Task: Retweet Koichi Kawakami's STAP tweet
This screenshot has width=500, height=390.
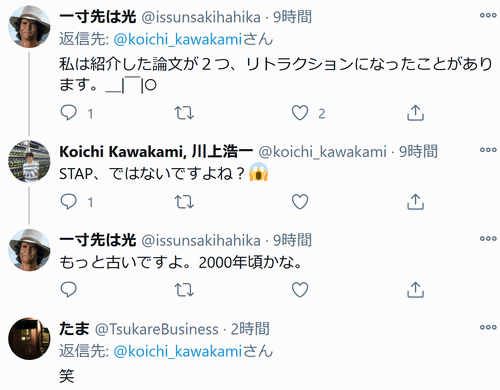Action: [x=184, y=202]
